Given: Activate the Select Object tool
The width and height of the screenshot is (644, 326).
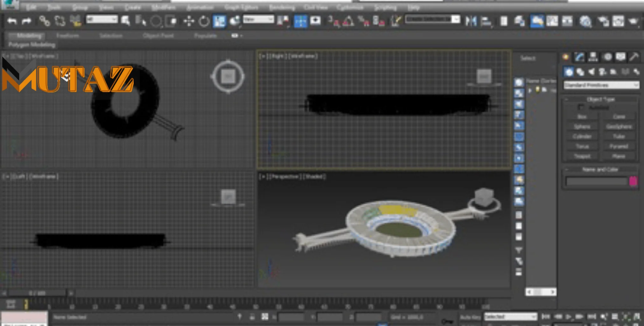Looking at the screenshot, I should 125,21.
